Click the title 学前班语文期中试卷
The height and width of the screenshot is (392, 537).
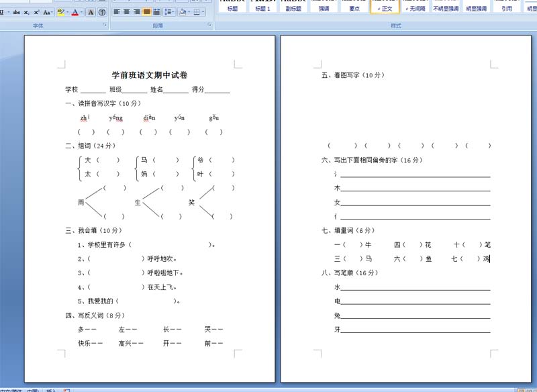point(150,75)
